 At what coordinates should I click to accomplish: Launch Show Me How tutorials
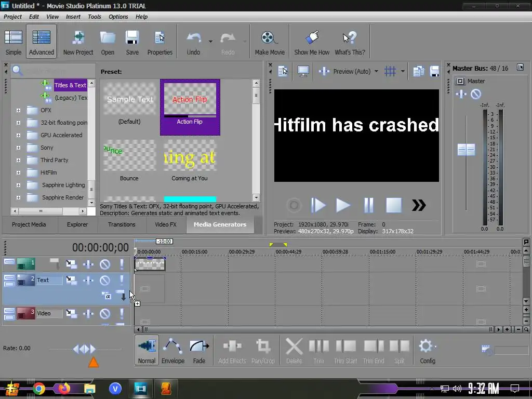[x=312, y=43]
